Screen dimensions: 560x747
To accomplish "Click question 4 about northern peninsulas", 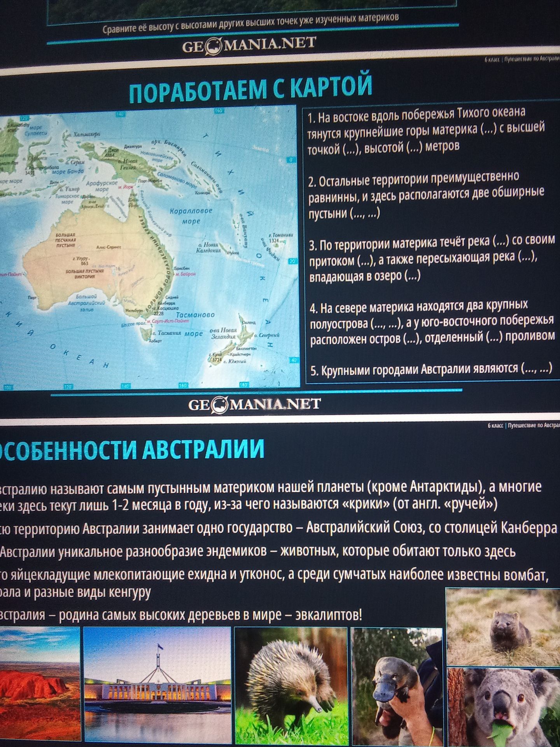I will [432, 322].
